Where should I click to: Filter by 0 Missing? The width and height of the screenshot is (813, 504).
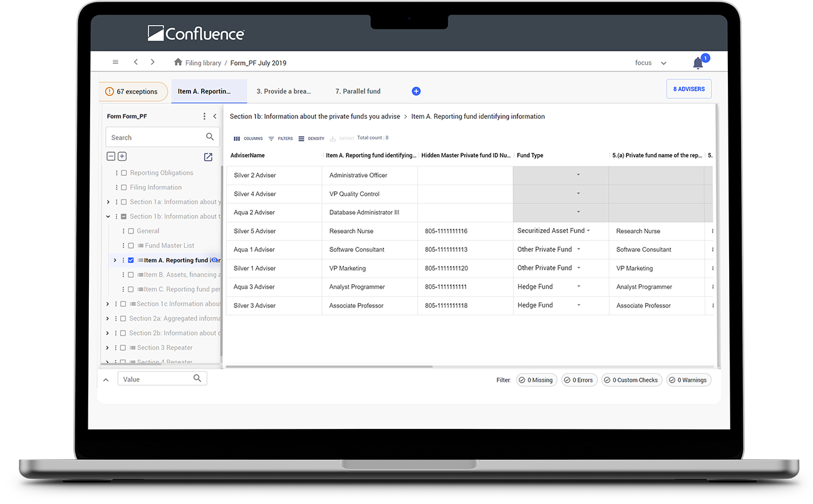coord(536,380)
